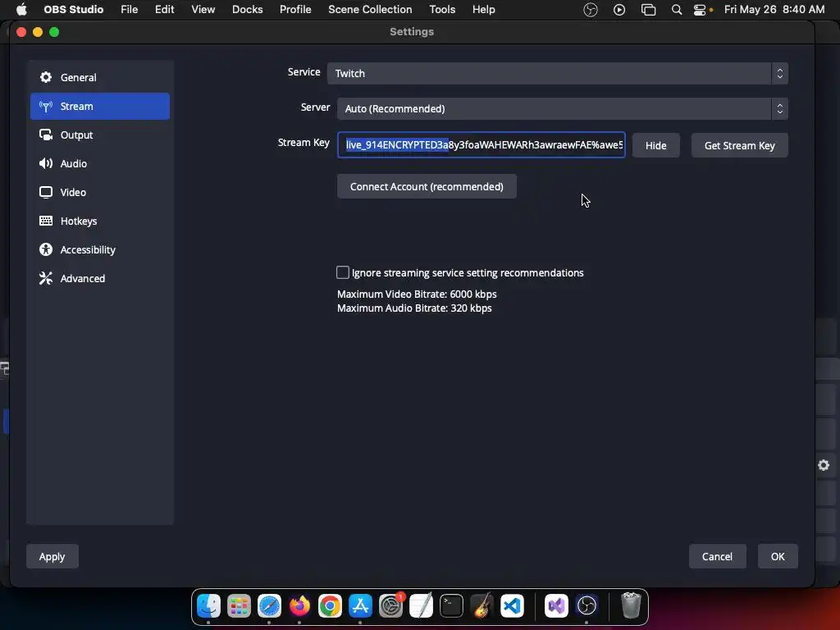Click the play circle menu bar icon
Viewport: 840px width, 630px height.
coord(619,10)
